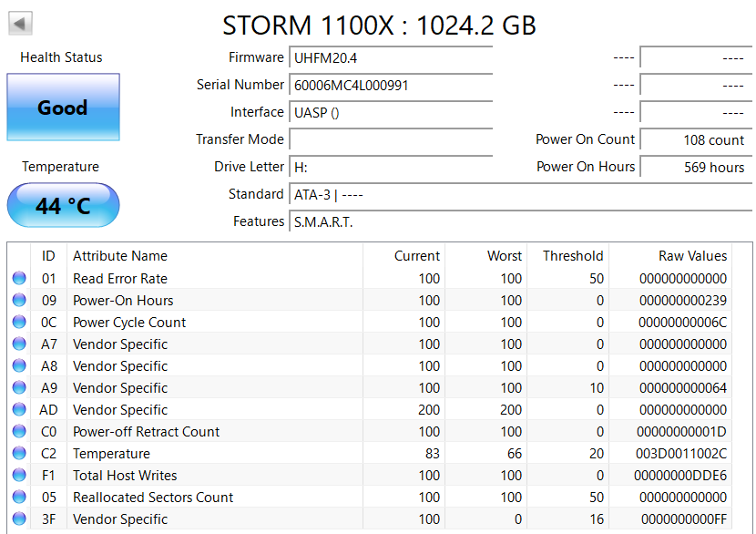
Task: Click the Interface field UASP ()
Action: click(391, 112)
